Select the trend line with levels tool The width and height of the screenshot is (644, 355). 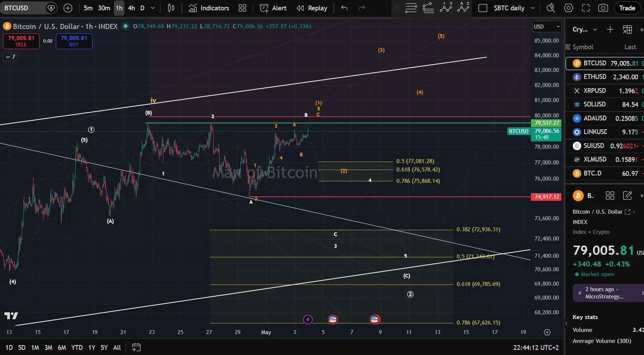tap(428, 8)
